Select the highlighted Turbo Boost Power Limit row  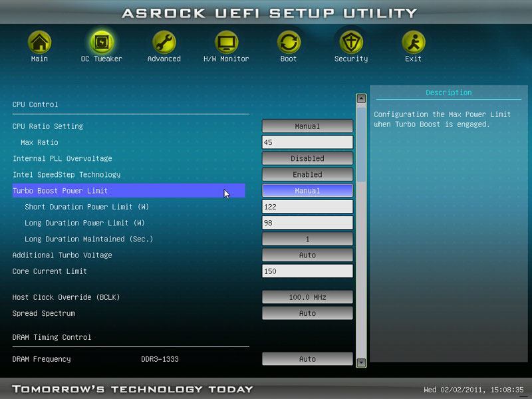pos(128,191)
